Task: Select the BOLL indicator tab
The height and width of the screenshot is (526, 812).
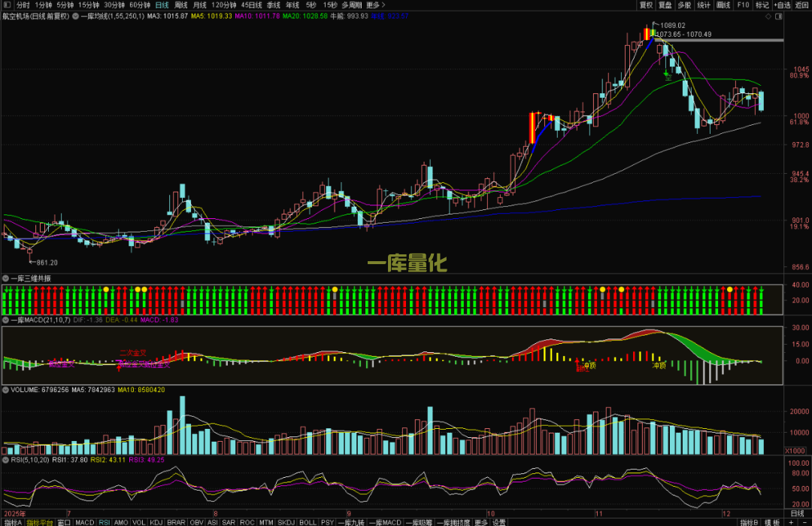Action: (308, 521)
